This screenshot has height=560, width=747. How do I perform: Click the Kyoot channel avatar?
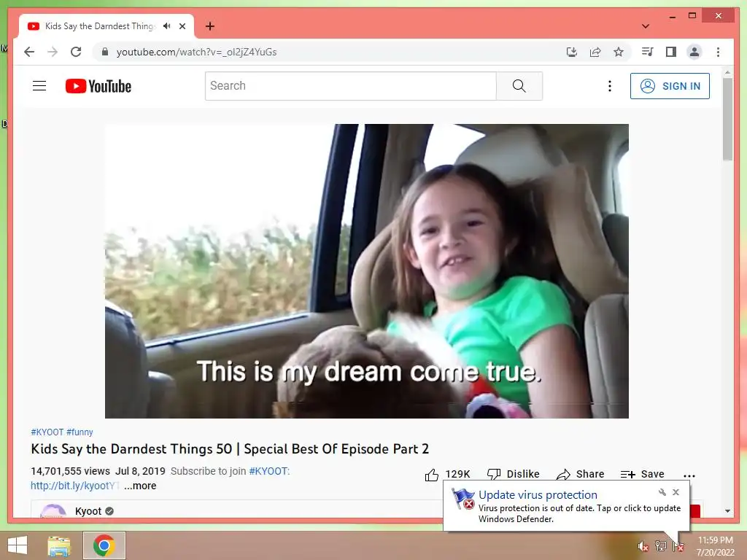[x=53, y=511]
